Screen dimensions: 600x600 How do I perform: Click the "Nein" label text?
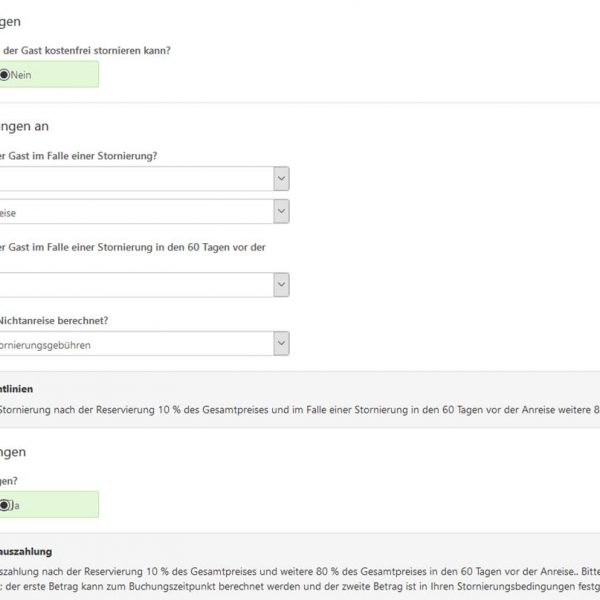(21, 75)
